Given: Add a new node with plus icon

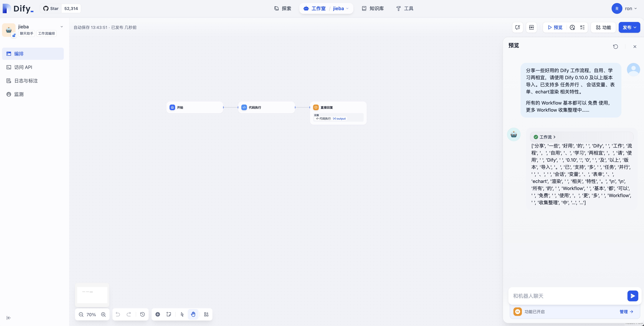Looking at the screenshot, I should (x=158, y=315).
